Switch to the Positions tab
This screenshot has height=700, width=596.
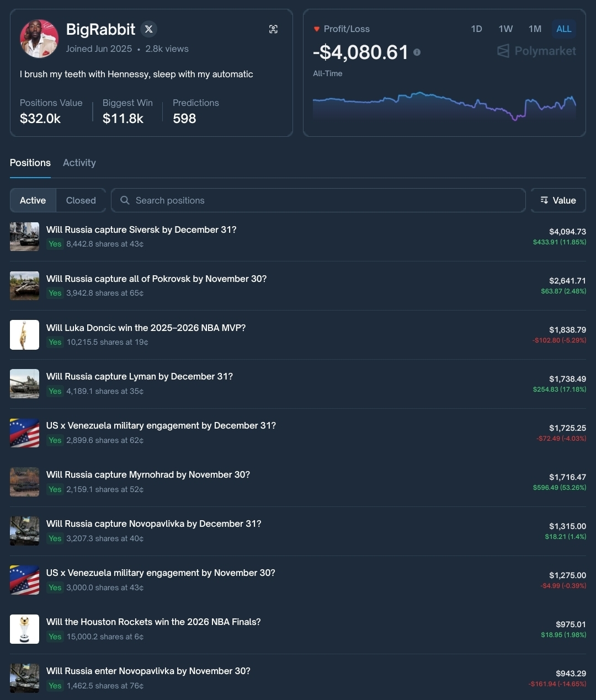point(30,163)
